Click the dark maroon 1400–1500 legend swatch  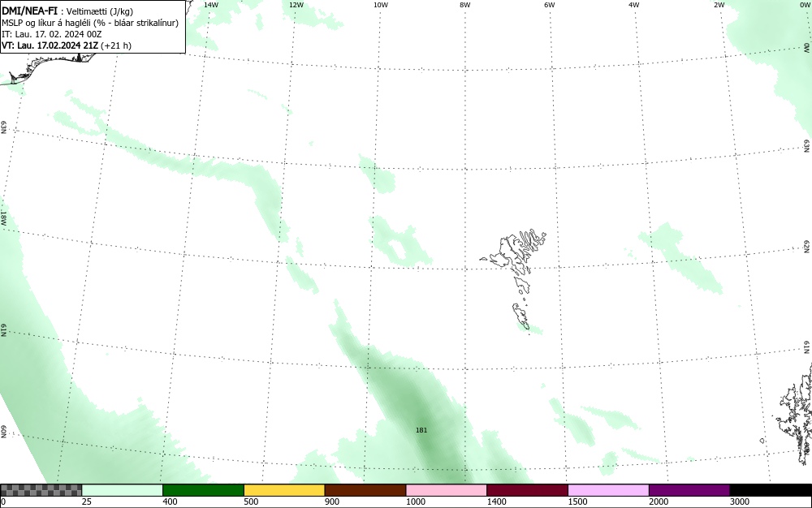pos(527,490)
